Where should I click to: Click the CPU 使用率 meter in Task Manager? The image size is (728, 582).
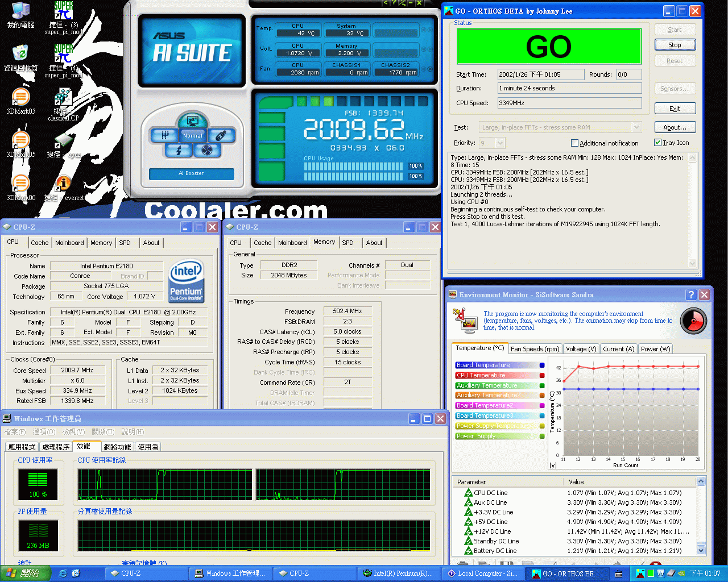coord(38,485)
